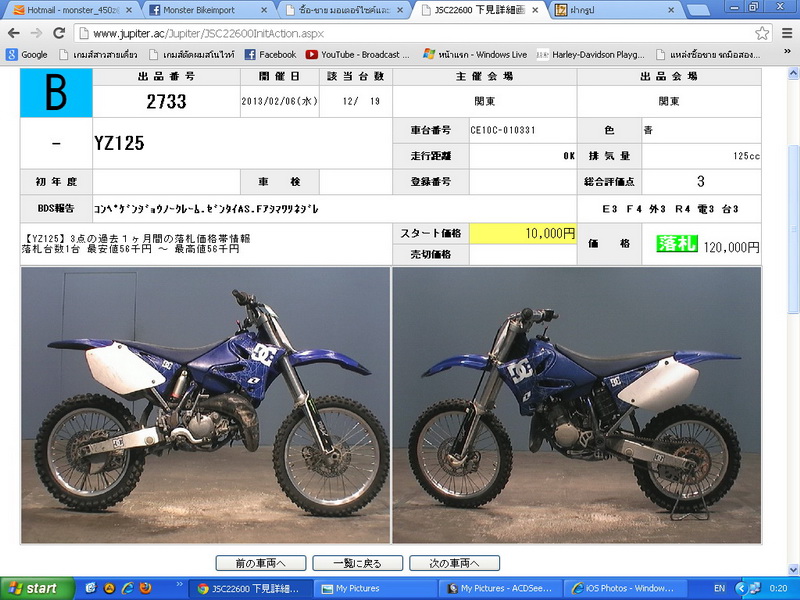
Task: Click the 前の車両へ button
Action: 261,563
